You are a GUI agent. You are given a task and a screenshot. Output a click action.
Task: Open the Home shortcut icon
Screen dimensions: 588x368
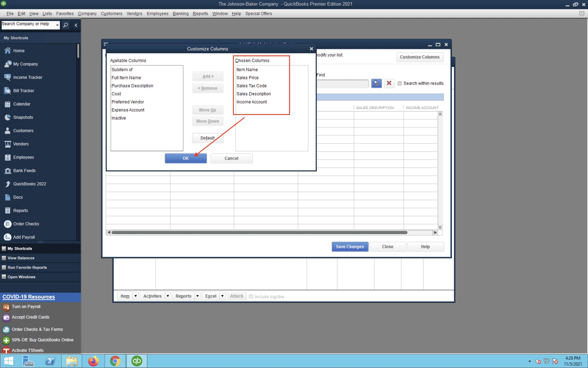pyautogui.click(x=8, y=51)
